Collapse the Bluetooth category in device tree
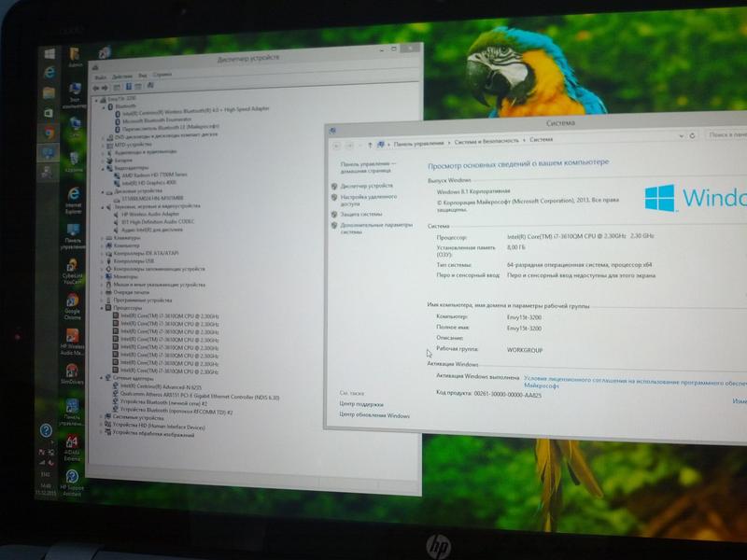The height and width of the screenshot is (560, 747). click(106, 105)
